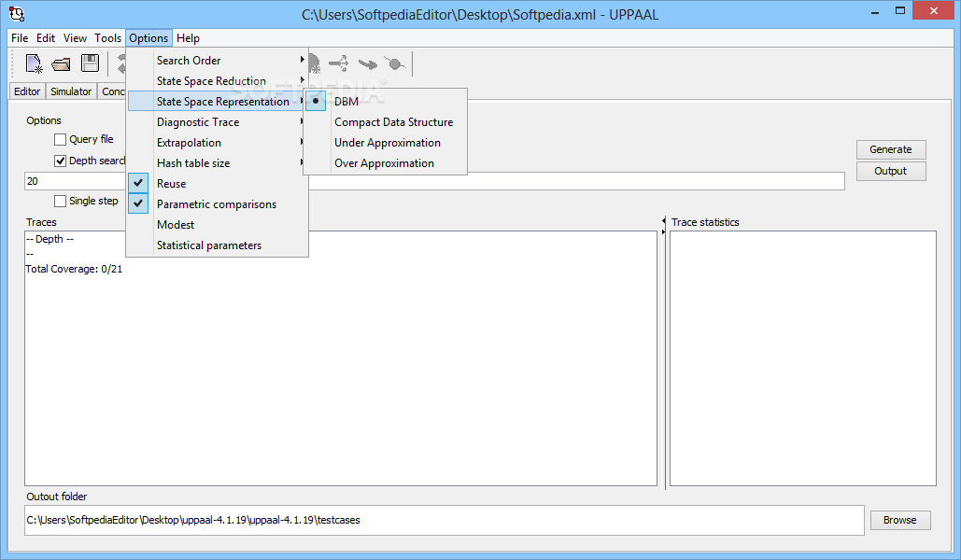The width and height of the screenshot is (961, 560).
Task: Open the Help menu
Action: pos(188,38)
